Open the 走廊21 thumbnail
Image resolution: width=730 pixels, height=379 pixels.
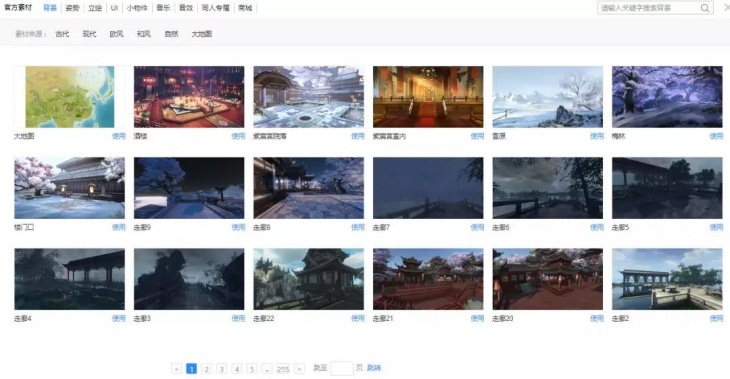tap(428, 279)
